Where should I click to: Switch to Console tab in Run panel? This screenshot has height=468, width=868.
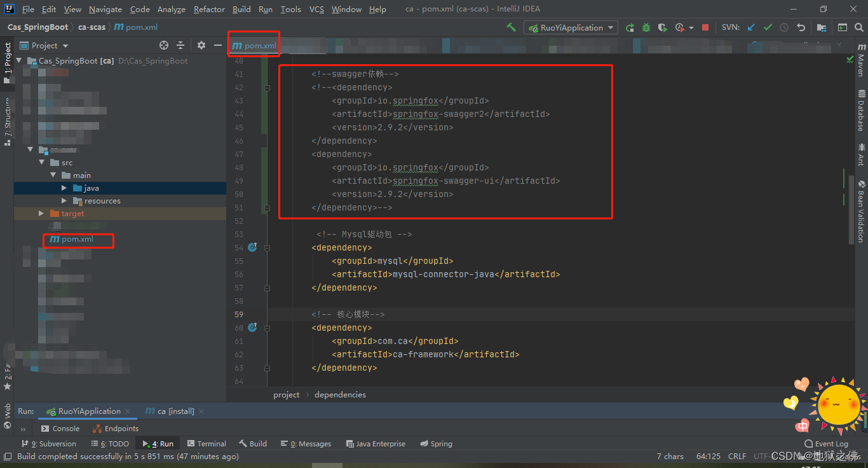pyautogui.click(x=60, y=429)
